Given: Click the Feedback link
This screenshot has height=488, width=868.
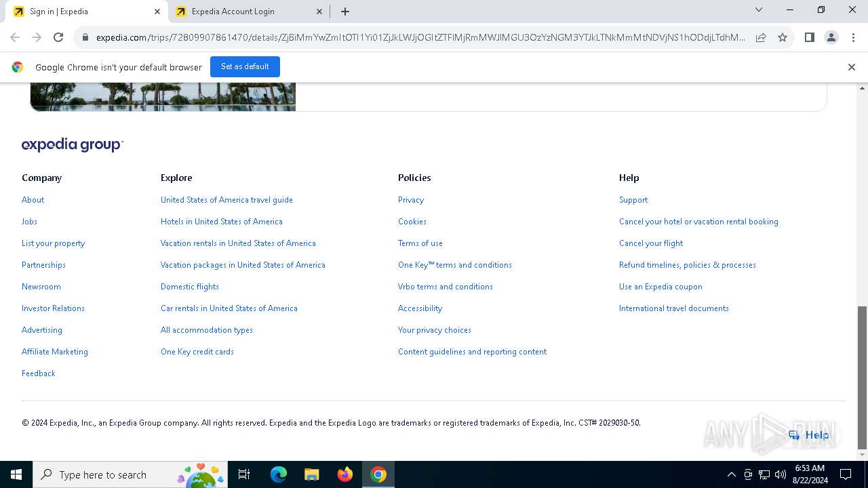Looking at the screenshot, I should (x=39, y=373).
